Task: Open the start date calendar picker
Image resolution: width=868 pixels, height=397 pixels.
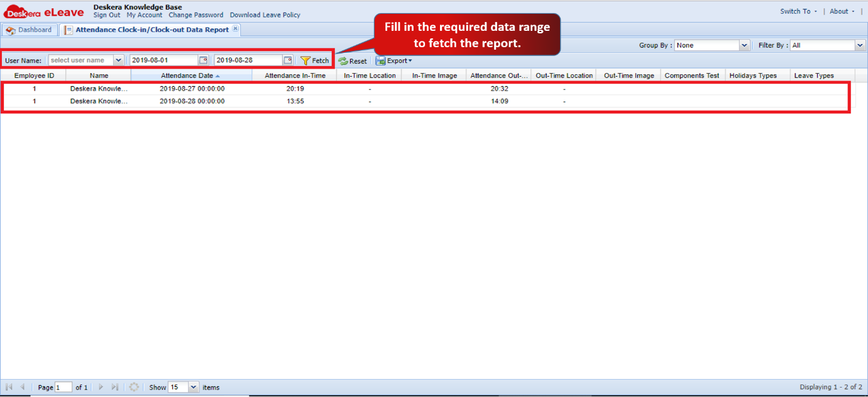Action: click(x=203, y=60)
